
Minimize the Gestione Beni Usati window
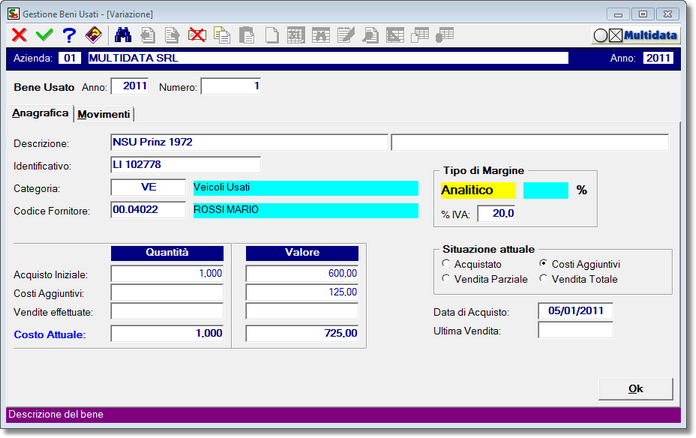[x=618, y=14]
